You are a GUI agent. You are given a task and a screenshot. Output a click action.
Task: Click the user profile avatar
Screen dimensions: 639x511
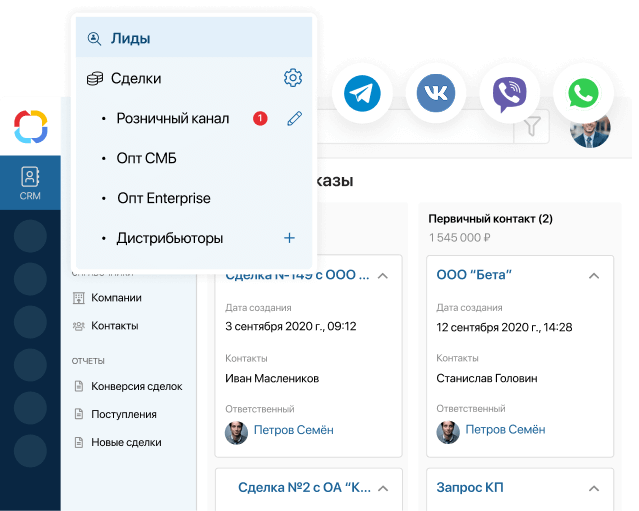589,128
